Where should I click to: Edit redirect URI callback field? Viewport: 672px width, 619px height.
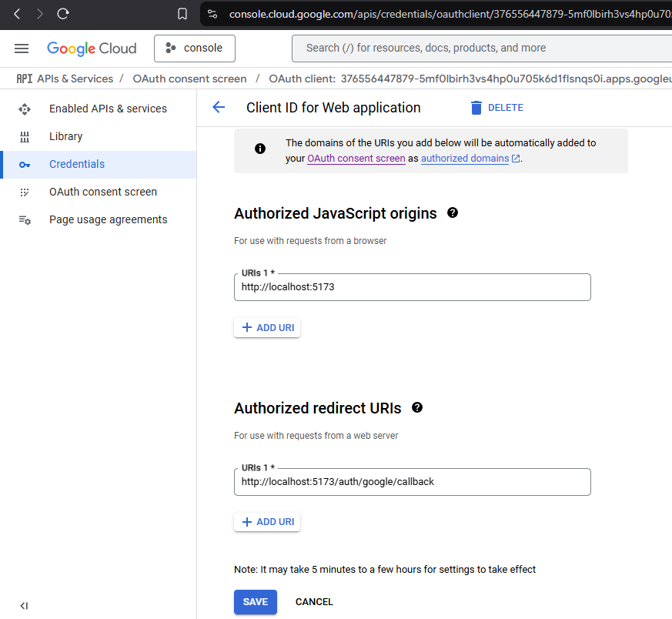(413, 482)
